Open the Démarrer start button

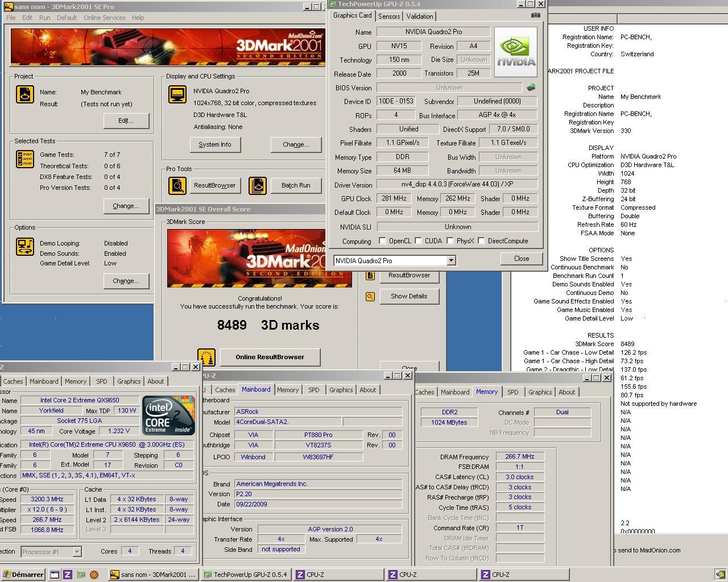pos(23,575)
